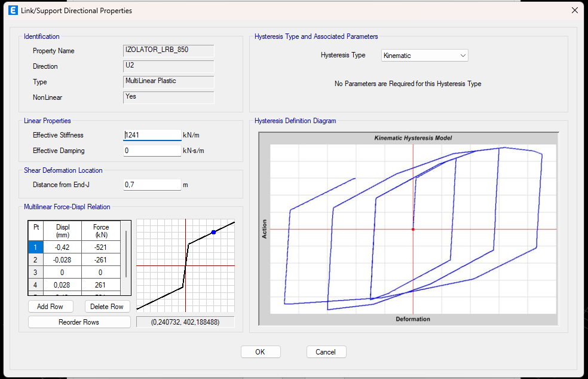Click the coordinate readout (0,240732, 402,188488)

coord(185,322)
